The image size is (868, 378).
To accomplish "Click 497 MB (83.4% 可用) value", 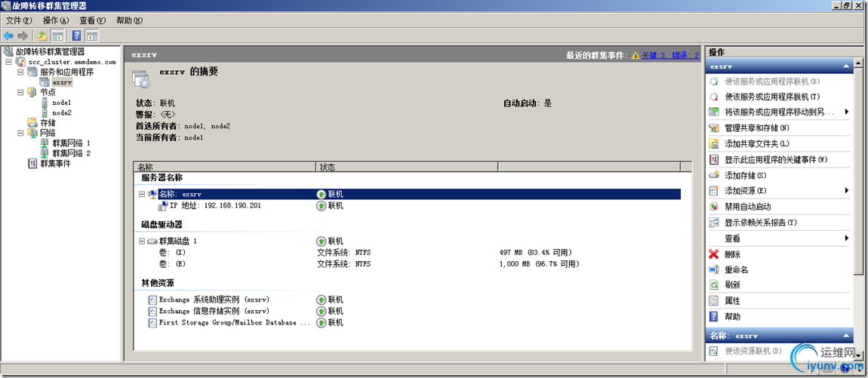I will [x=535, y=252].
